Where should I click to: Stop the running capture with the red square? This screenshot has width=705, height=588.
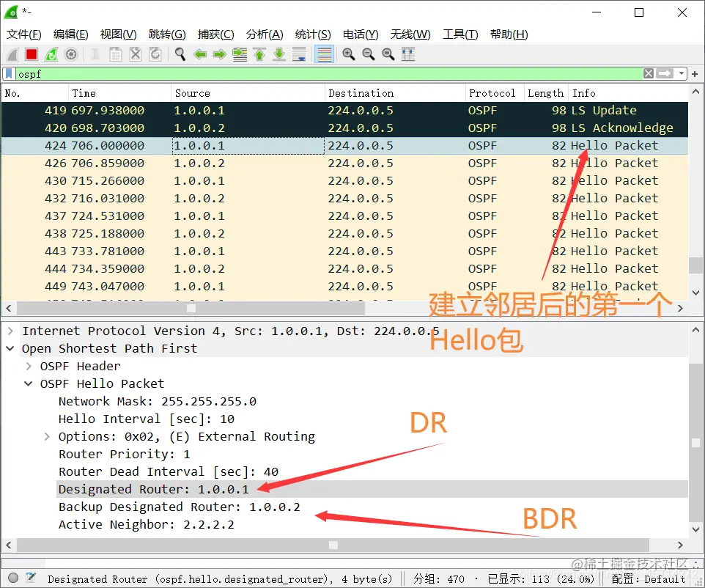click(32, 54)
